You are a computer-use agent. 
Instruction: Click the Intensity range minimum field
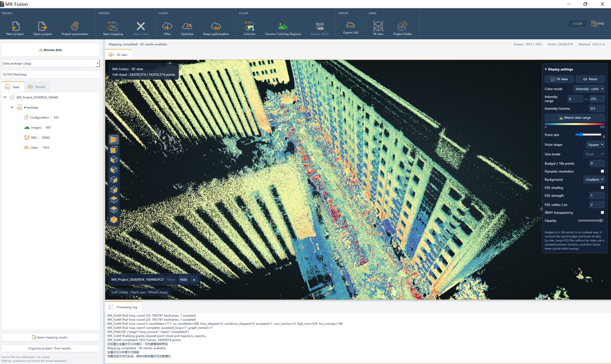click(x=575, y=99)
